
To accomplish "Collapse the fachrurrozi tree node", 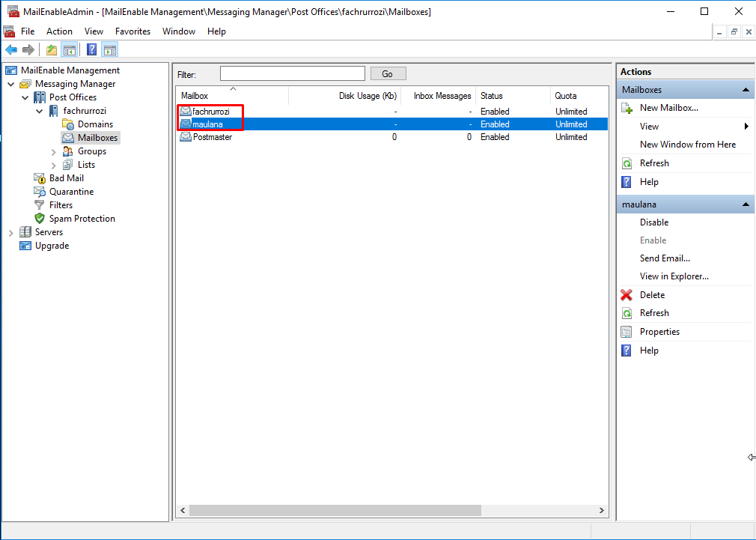I will (40, 110).
